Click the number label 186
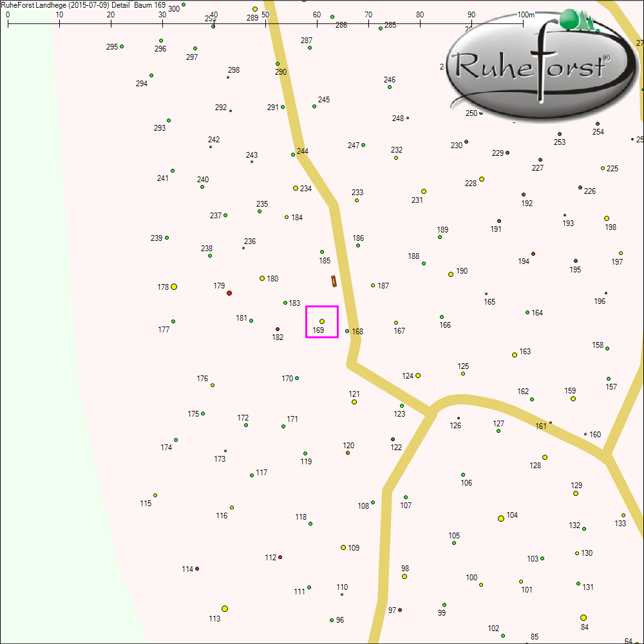Viewport: 644px width, 644px height. (x=358, y=238)
